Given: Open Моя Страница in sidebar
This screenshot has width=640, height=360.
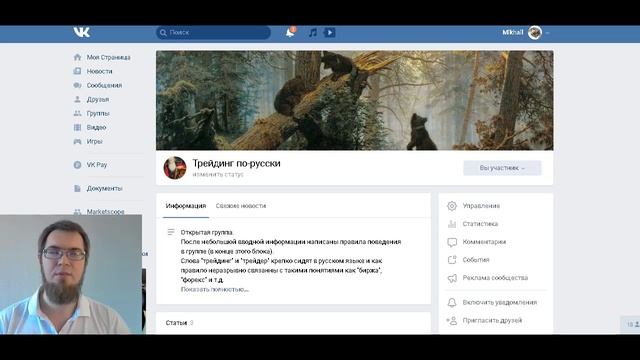Looking at the screenshot, I should (109, 57).
